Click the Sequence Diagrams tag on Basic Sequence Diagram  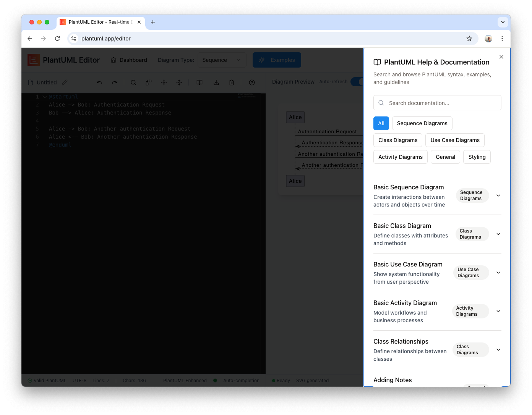pos(472,195)
